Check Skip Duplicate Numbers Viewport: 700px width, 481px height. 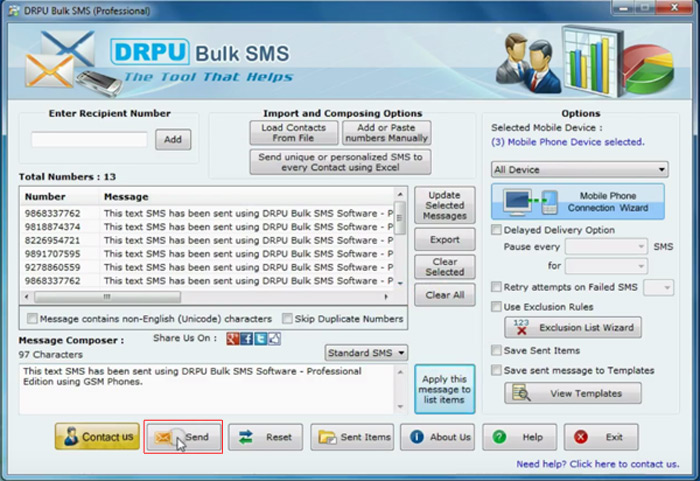pos(287,318)
